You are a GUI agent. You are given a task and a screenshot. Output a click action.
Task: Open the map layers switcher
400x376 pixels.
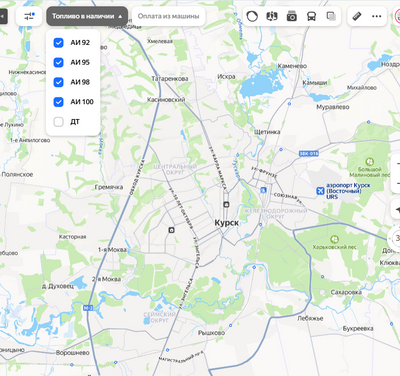coord(331,16)
